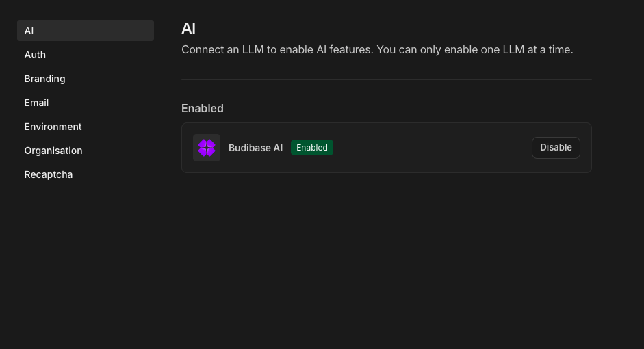Screen dimensions: 644x349
Task: Disable the Budibase AI provider
Action: (x=556, y=147)
